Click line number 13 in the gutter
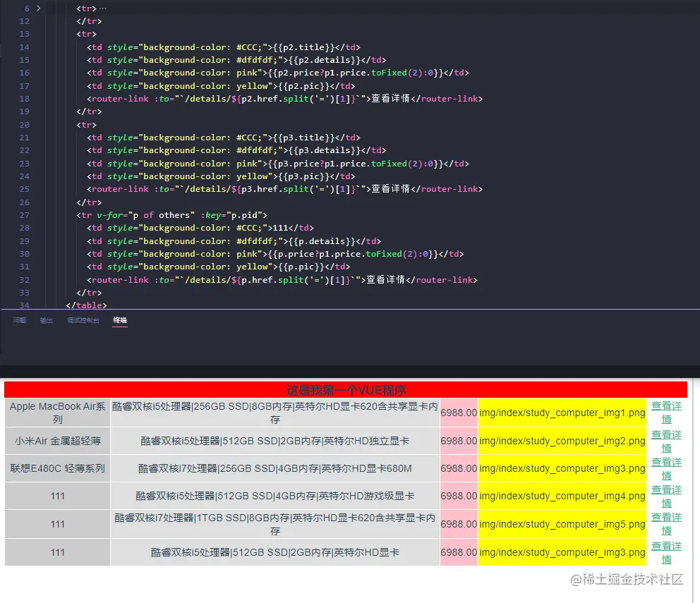The height and width of the screenshot is (603, 700). 25,34
